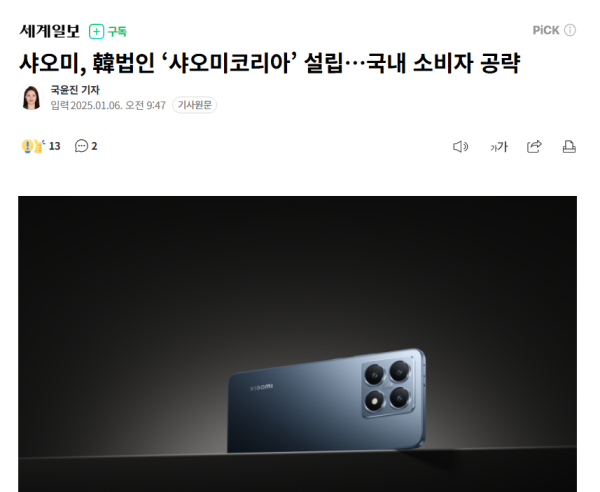Print the article using printer icon

point(569,147)
